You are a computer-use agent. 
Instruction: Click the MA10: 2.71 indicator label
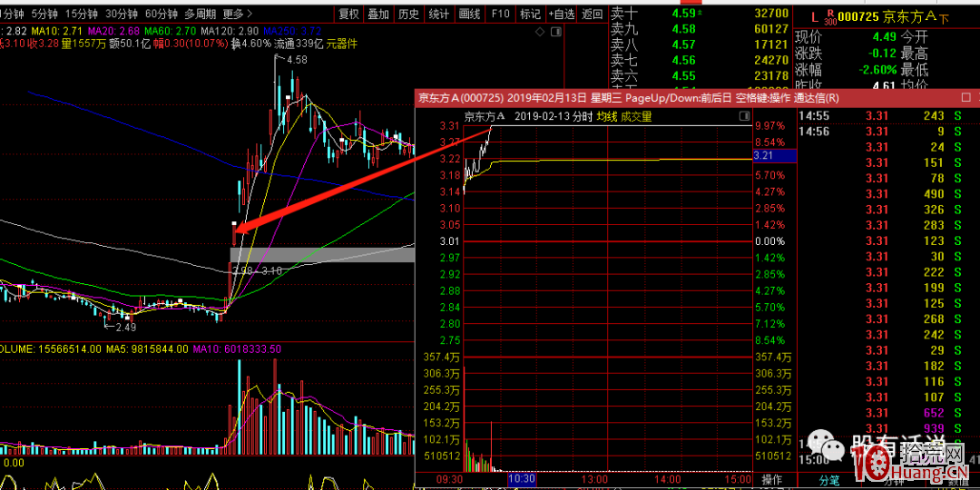coord(58,31)
